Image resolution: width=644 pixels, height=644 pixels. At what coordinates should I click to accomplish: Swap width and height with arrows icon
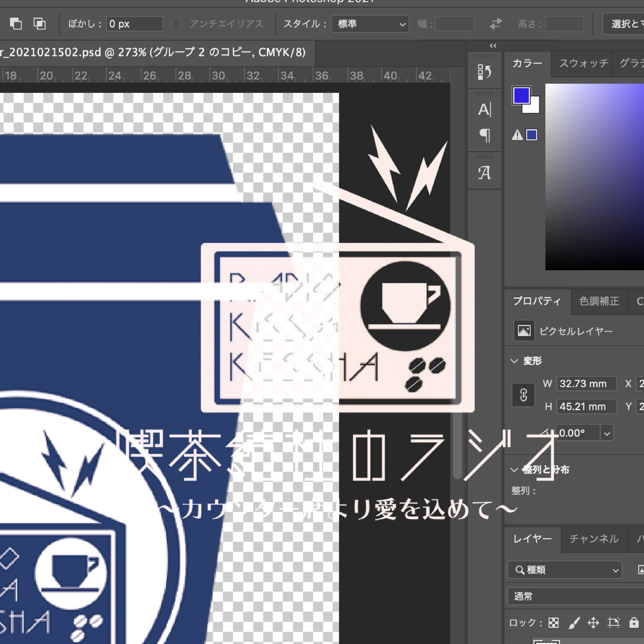(x=496, y=24)
